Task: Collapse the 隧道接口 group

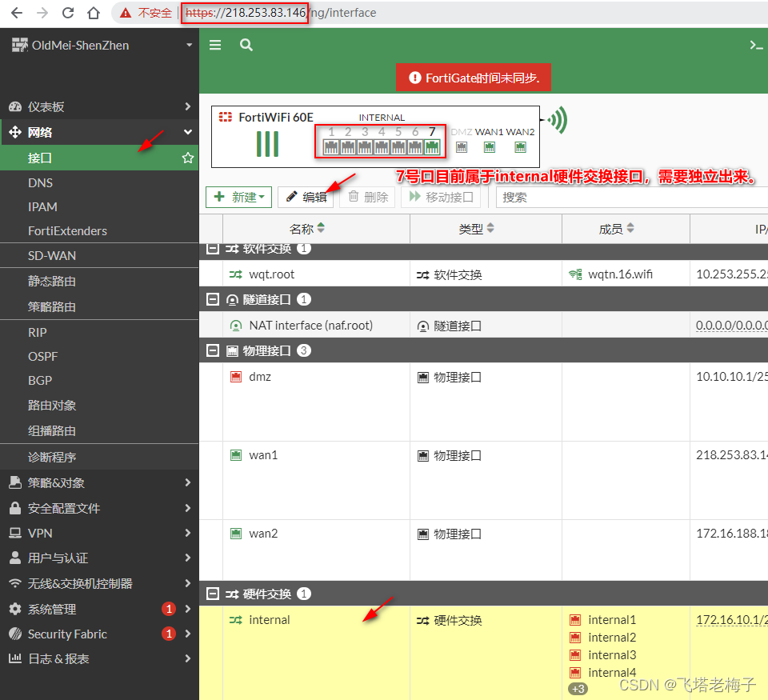Action: click(x=213, y=299)
